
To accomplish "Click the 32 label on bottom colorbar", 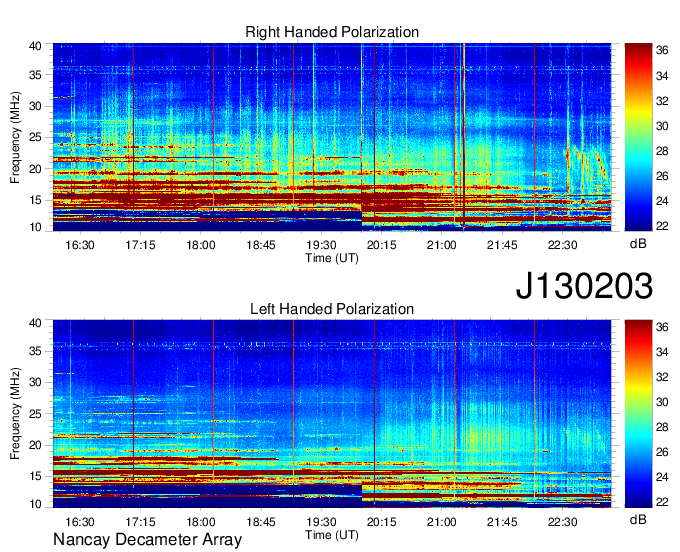I will (x=662, y=378).
